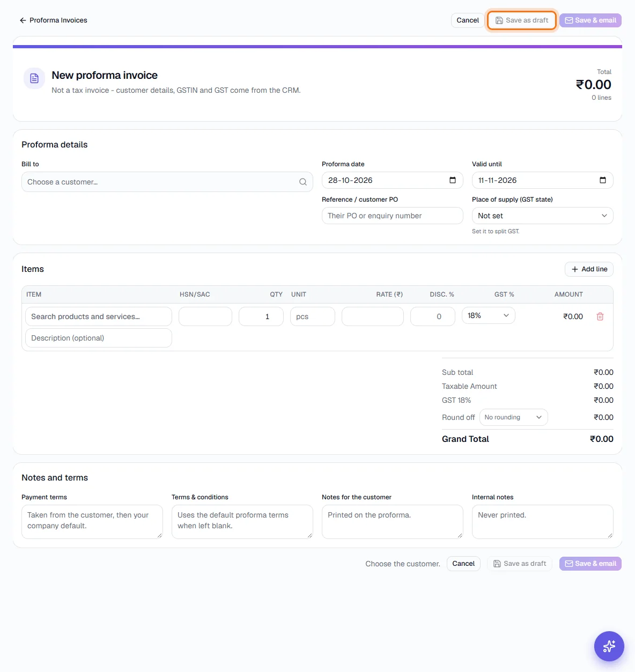Click the Internal notes textarea
This screenshot has width=635, height=672.
(543, 522)
